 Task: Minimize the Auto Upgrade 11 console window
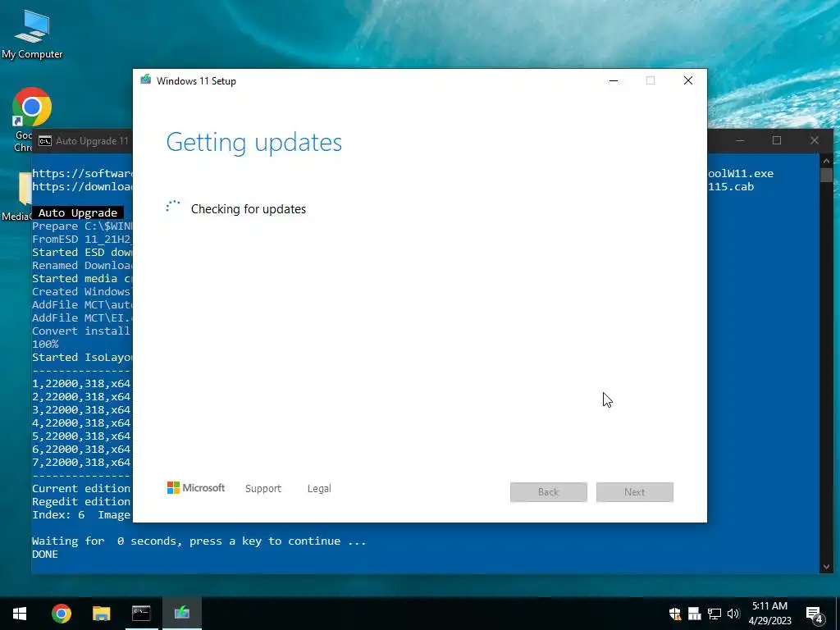pos(741,140)
